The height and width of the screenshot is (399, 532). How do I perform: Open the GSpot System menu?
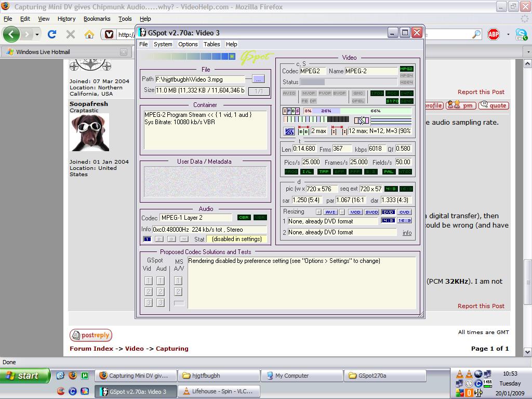[x=163, y=44]
